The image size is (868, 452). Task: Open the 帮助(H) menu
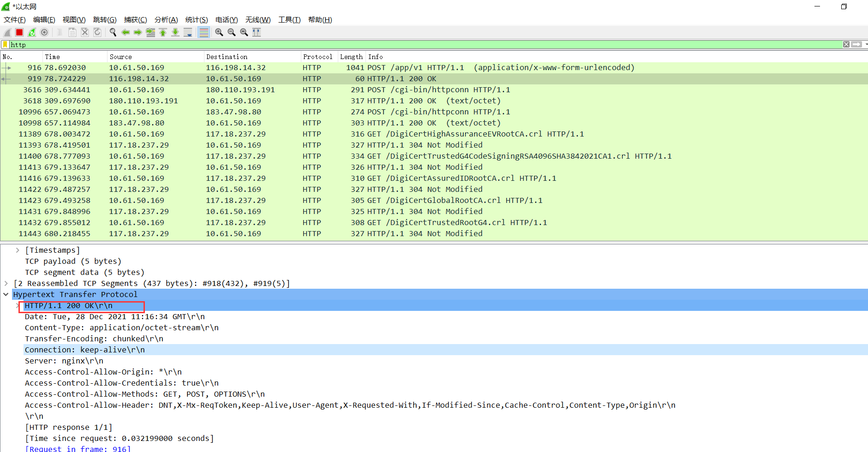[x=320, y=20]
